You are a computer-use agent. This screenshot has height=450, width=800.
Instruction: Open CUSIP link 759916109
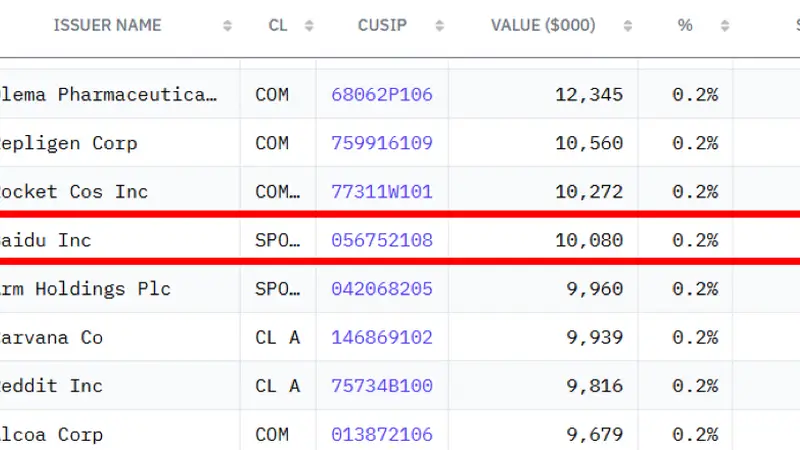382,143
